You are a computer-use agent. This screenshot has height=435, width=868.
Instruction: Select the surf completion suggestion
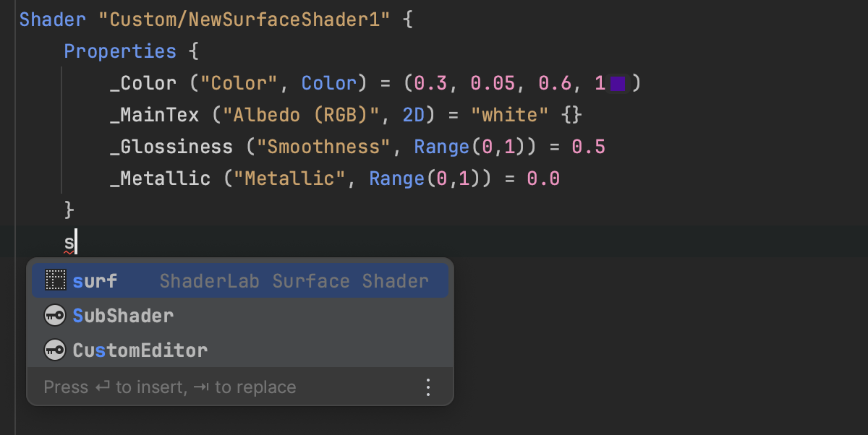pyautogui.click(x=95, y=281)
